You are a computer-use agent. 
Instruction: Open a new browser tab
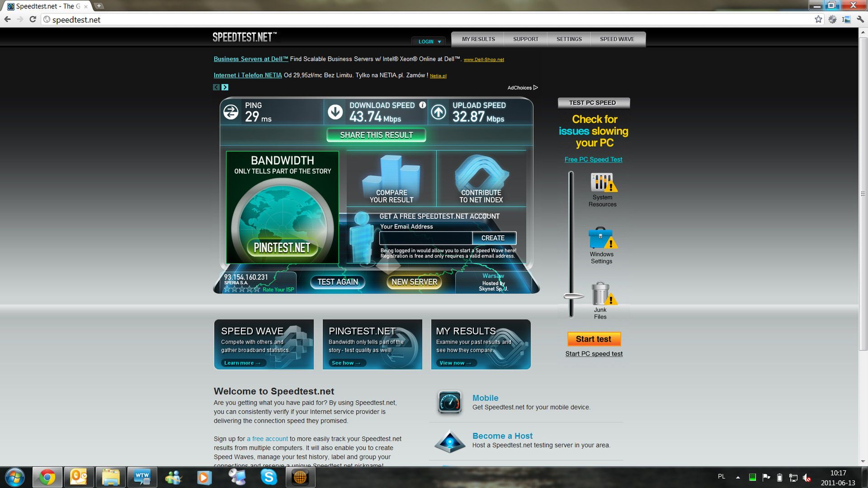click(99, 6)
